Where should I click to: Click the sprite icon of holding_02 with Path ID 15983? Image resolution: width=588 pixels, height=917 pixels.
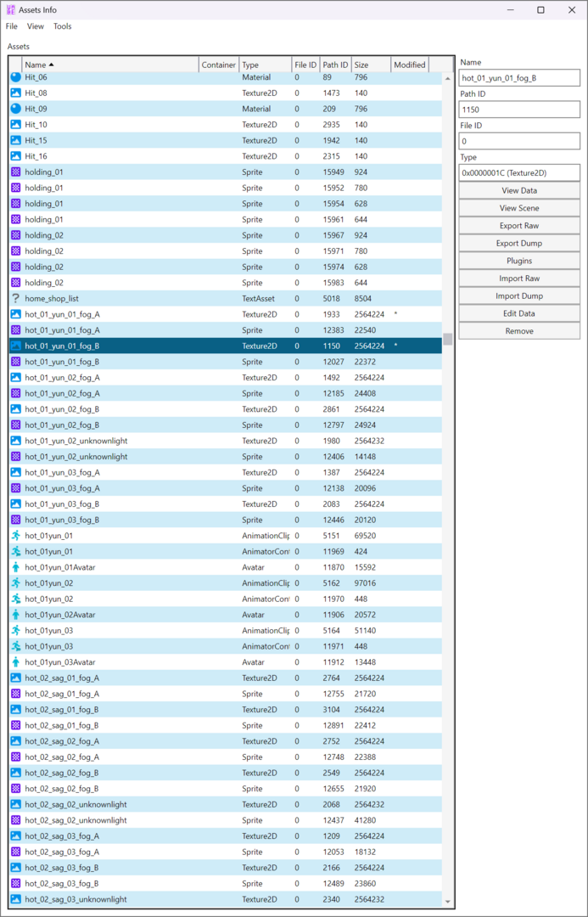coord(16,283)
